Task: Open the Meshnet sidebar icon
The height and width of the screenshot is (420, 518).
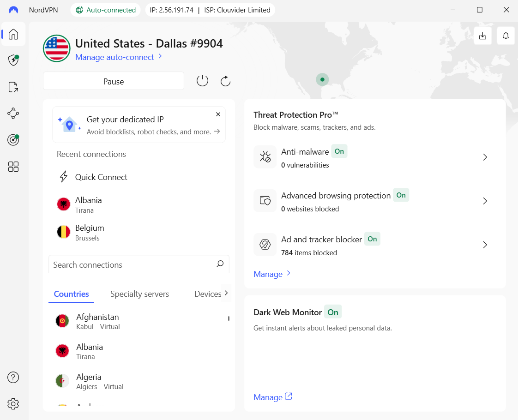Action: click(x=13, y=114)
